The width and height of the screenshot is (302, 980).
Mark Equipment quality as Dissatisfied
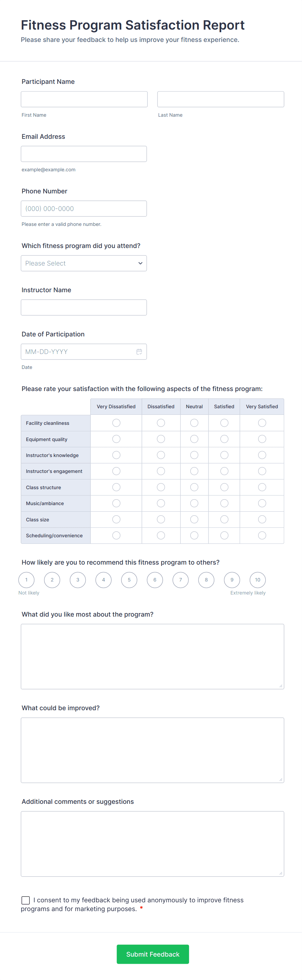coord(161,439)
